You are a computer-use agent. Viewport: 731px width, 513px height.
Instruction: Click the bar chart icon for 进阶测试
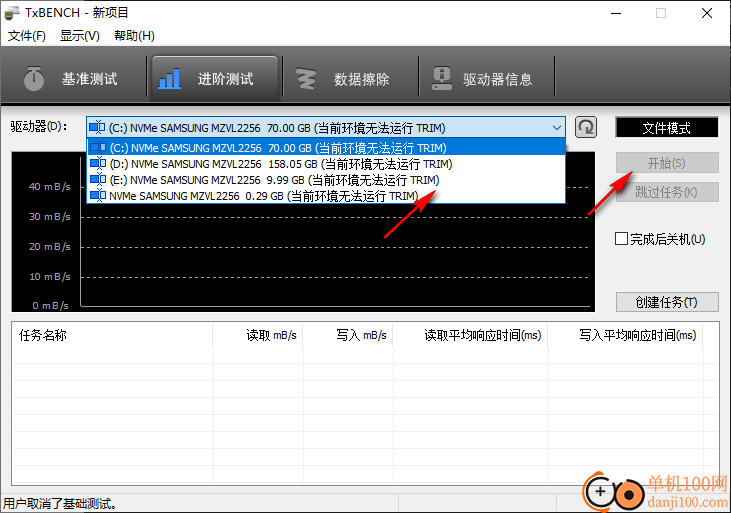coord(170,78)
